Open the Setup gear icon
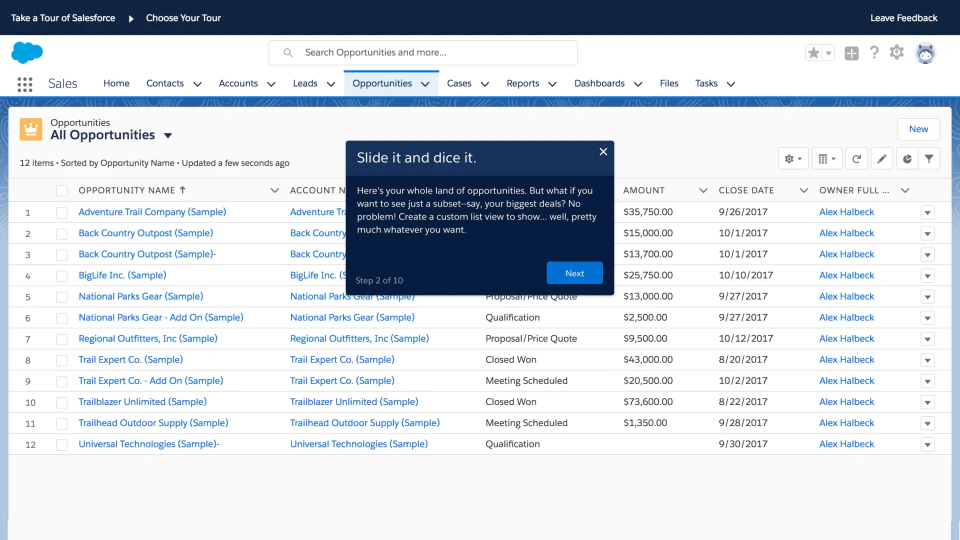960x540 pixels. point(897,53)
